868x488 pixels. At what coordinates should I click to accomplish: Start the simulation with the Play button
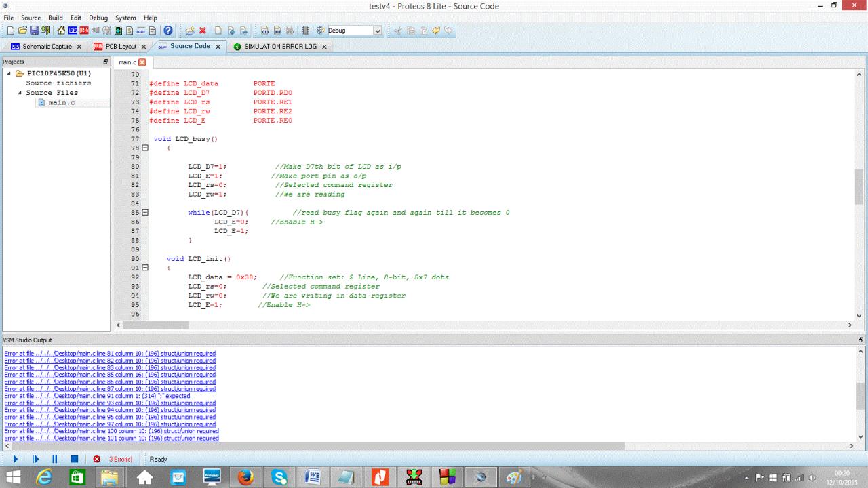[16, 459]
